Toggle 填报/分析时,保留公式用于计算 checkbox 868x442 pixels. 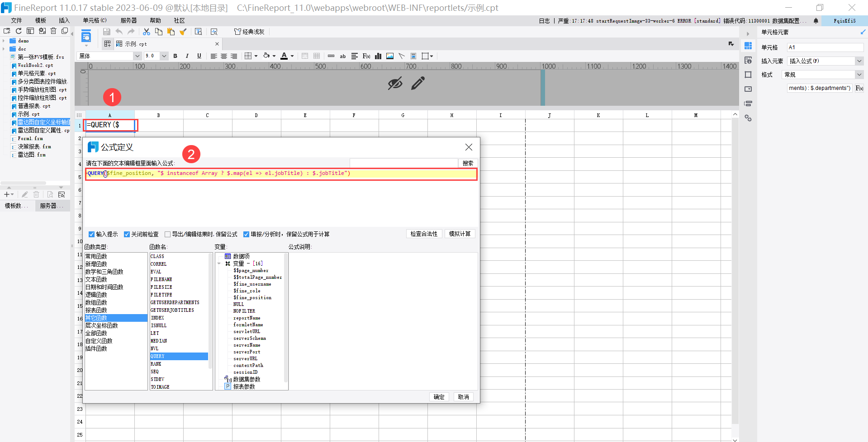[247, 234]
